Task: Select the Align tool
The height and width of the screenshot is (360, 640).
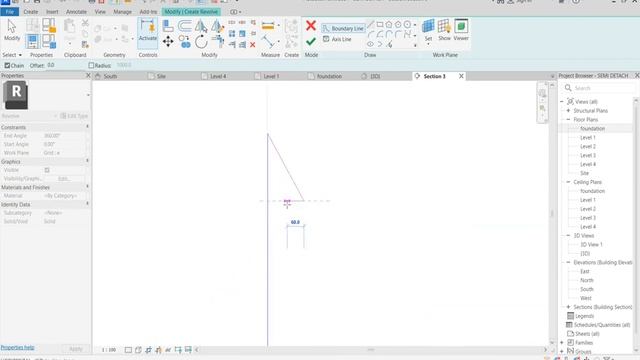Action: [x=168, y=26]
